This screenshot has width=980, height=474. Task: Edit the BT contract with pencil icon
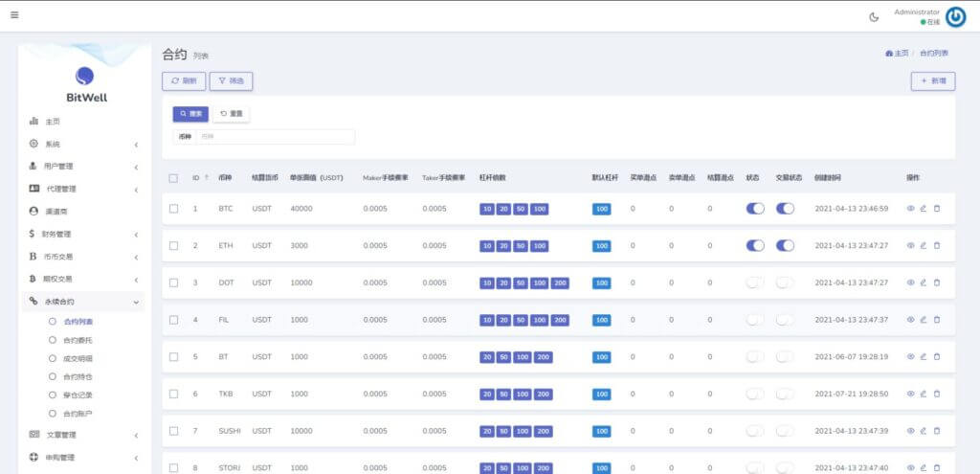[924, 356]
